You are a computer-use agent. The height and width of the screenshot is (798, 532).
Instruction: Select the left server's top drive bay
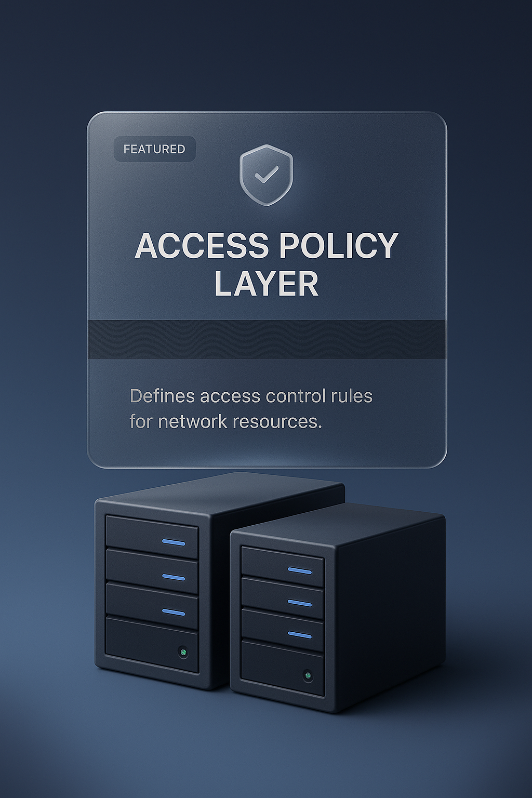(152, 537)
